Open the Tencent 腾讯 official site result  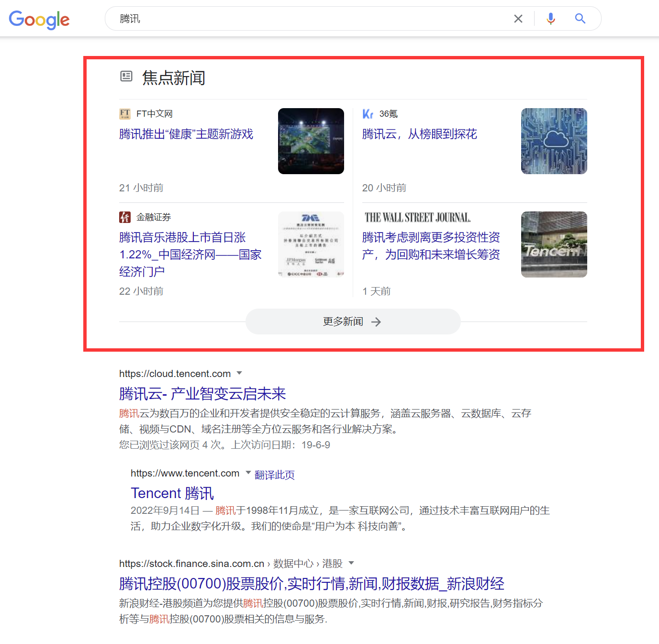point(172,493)
